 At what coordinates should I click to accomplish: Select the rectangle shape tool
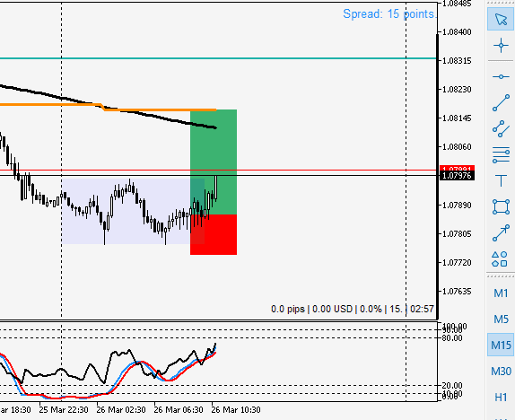[501, 207]
